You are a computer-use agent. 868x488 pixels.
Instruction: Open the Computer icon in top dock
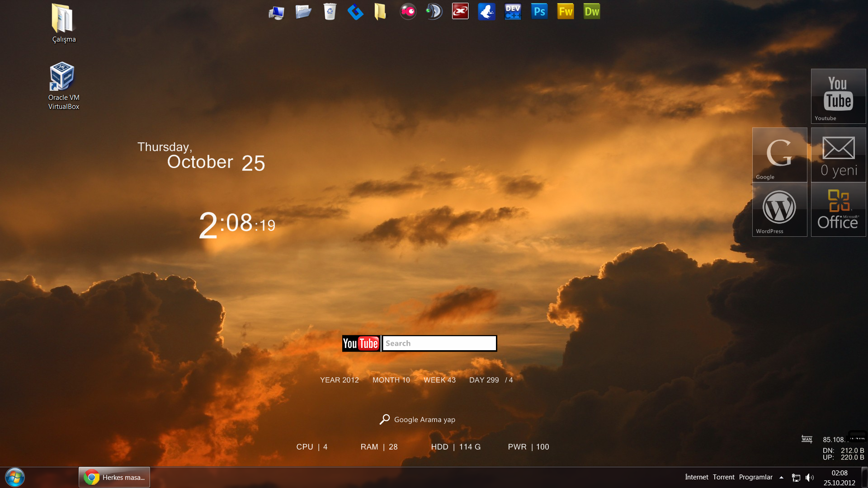276,12
